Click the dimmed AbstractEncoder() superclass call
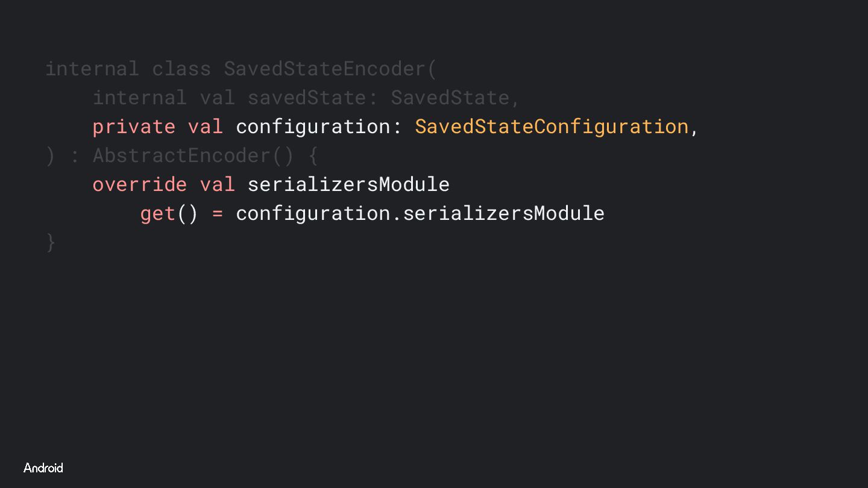 [x=193, y=155]
